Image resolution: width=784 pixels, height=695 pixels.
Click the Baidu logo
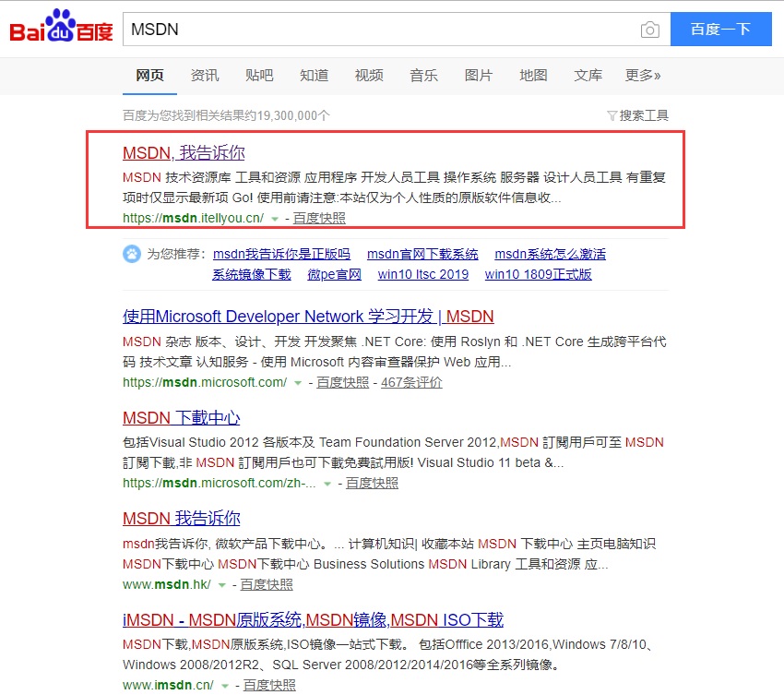61,26
